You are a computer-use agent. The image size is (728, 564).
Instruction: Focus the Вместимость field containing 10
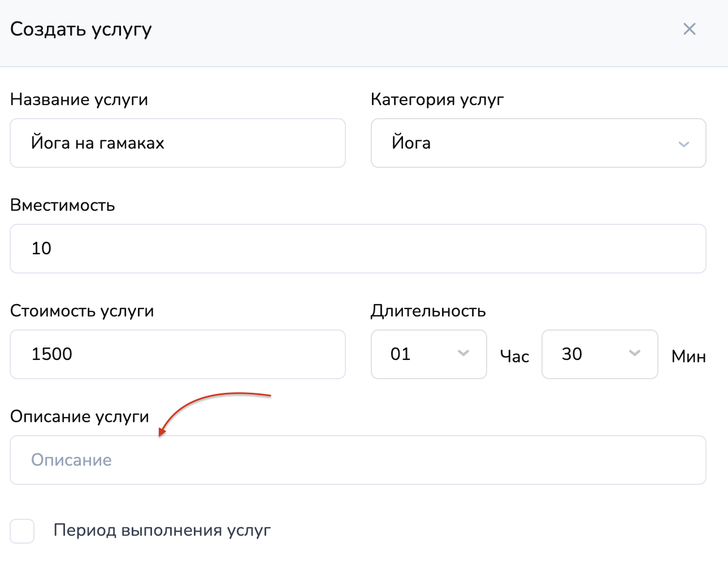357,249
